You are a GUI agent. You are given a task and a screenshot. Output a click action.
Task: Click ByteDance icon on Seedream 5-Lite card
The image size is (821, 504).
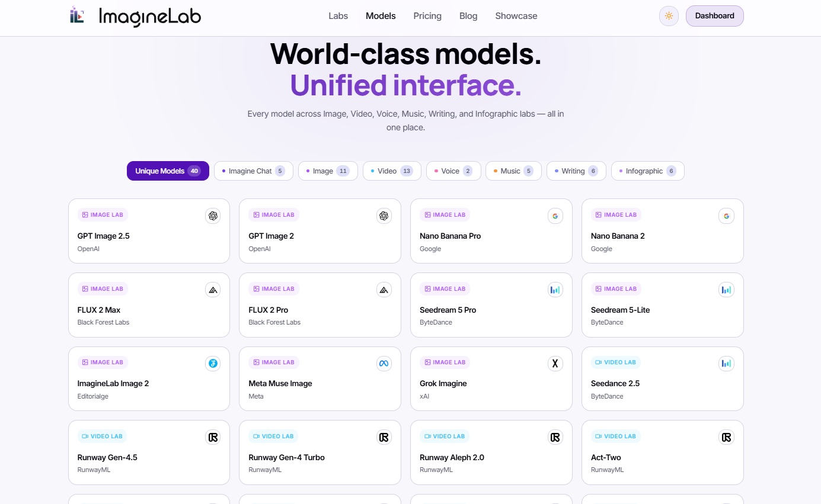click(726, 290)
